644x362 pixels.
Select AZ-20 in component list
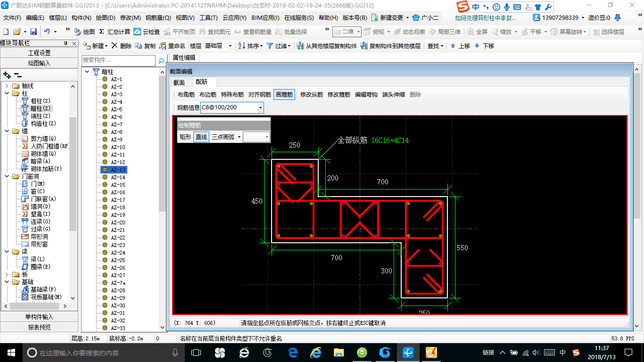[x=118, y=222]
